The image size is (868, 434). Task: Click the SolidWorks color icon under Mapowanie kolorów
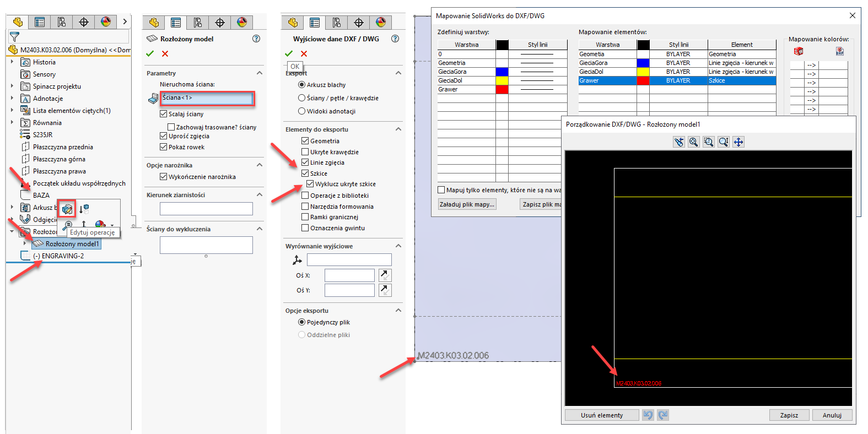[x=798, y=51]
